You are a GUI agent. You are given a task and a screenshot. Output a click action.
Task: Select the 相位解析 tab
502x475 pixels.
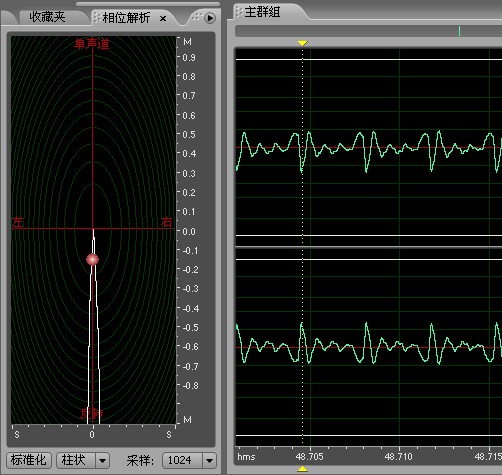point(126,18)
